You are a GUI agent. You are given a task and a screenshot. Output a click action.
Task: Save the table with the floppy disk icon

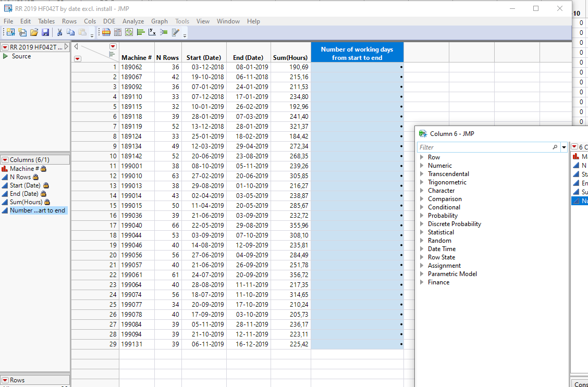(45, 32)
